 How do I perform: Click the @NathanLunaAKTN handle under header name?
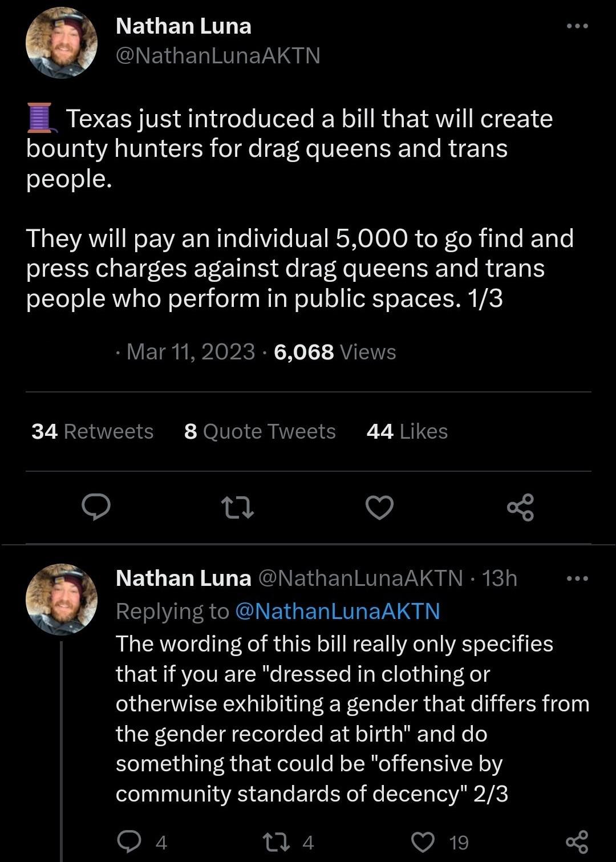click(x=218, y=56)
